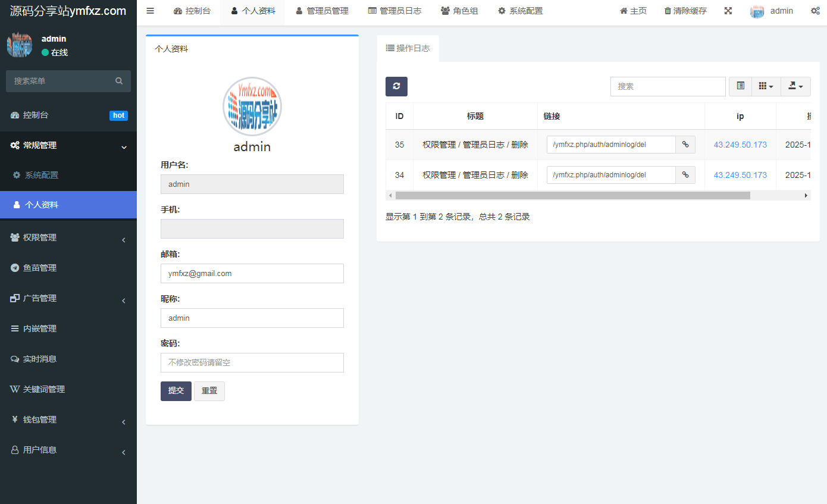Expand the 权限管理 sidebar menu

(68, 237)
